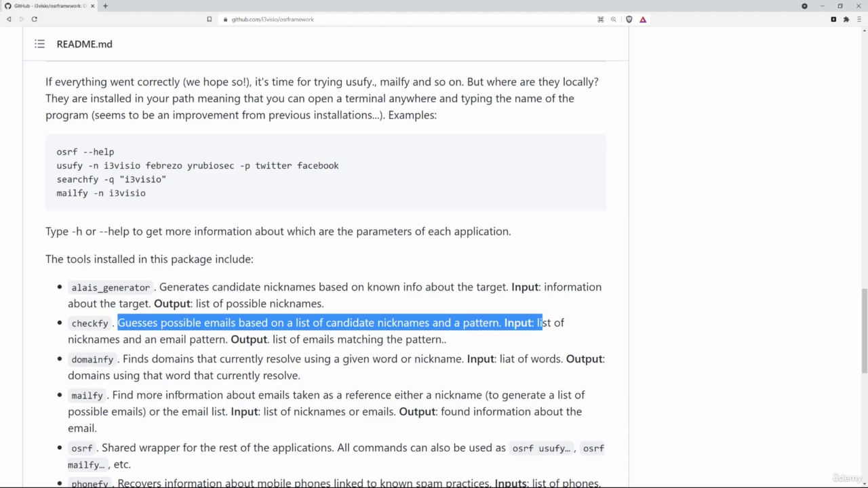Click the README.md heading
Viewport: 868px width, 488px height.
[84, 44]
